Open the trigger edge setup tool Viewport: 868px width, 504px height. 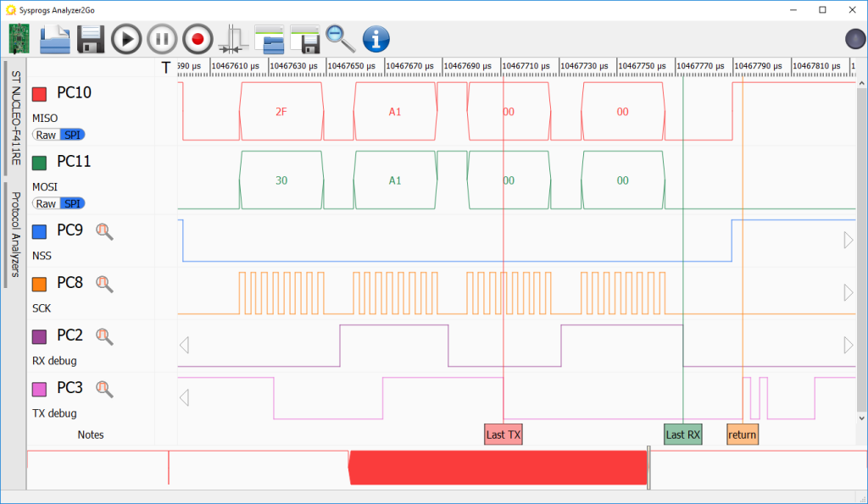(x=232, y=39)
